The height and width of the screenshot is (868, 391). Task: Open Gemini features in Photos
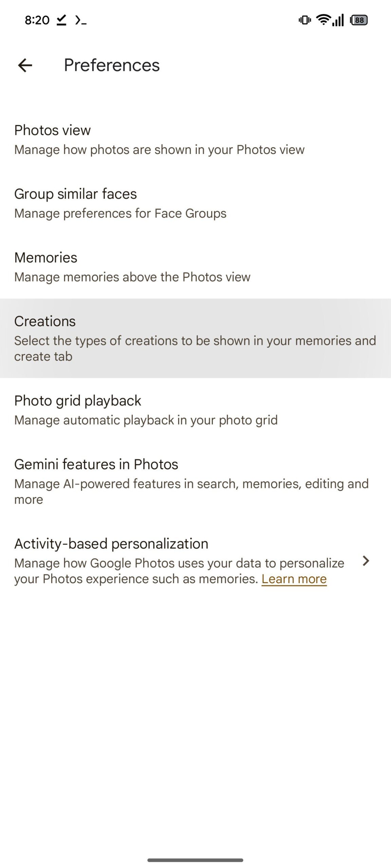click(x=195, y=481)
